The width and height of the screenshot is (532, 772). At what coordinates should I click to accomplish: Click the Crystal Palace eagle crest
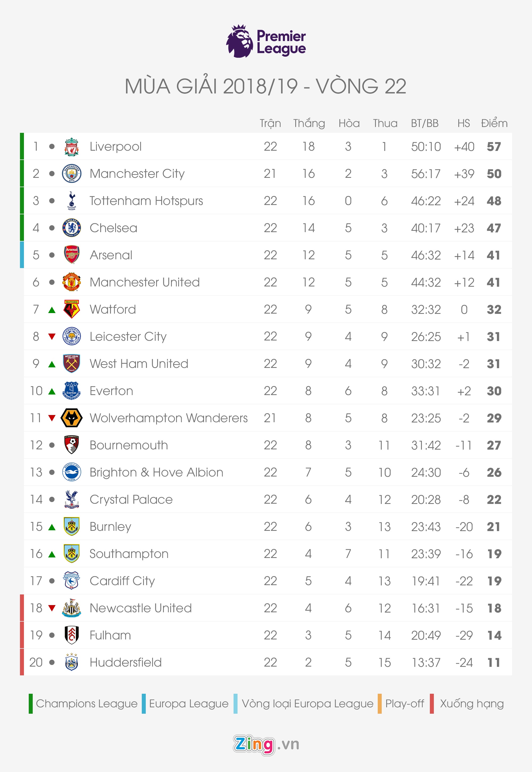(71, 499)
